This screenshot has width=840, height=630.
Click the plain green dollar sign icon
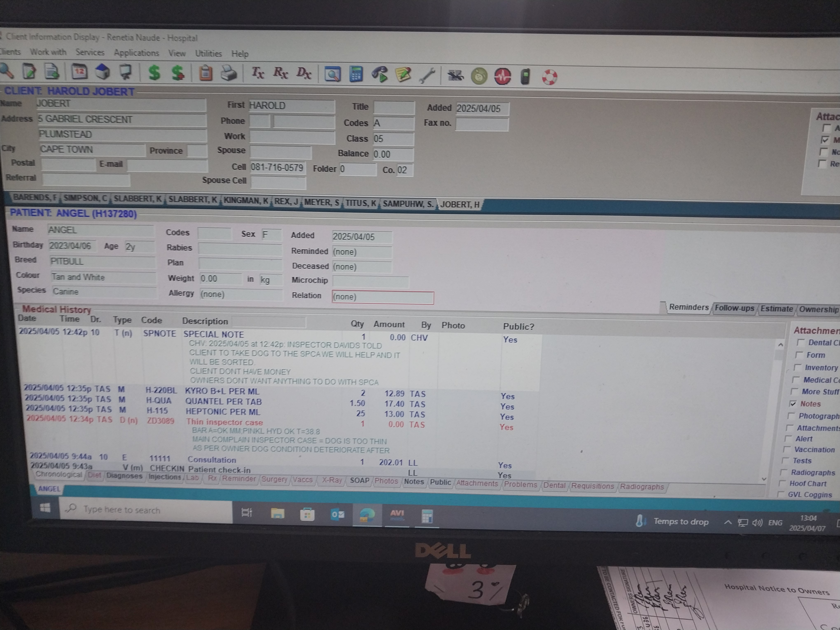tap(154, 72)
